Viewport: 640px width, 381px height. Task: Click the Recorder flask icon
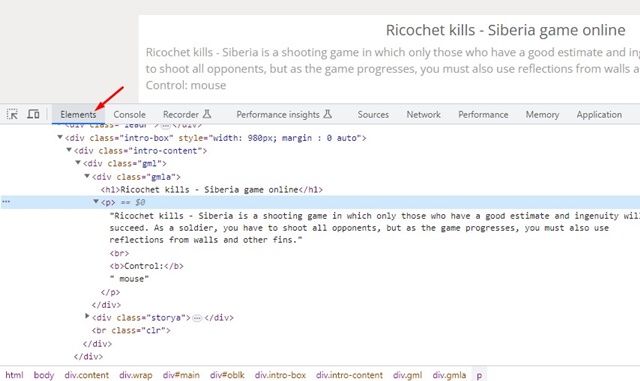point(207,114)
